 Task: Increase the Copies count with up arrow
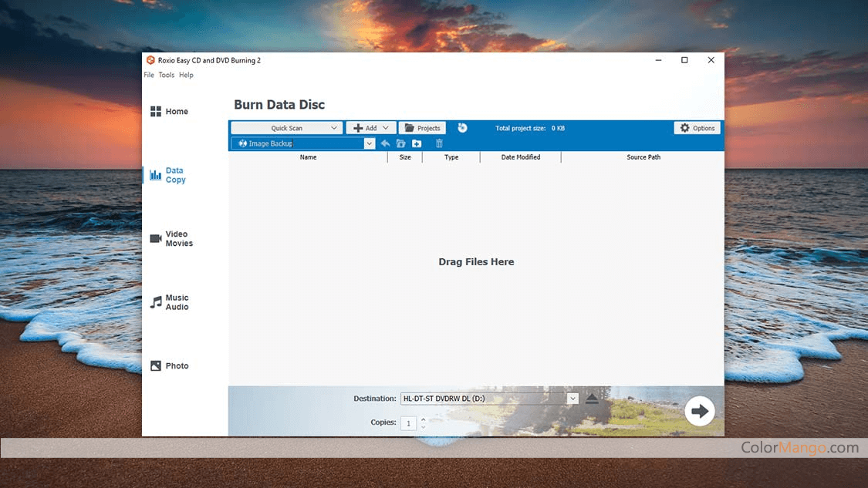423,419
